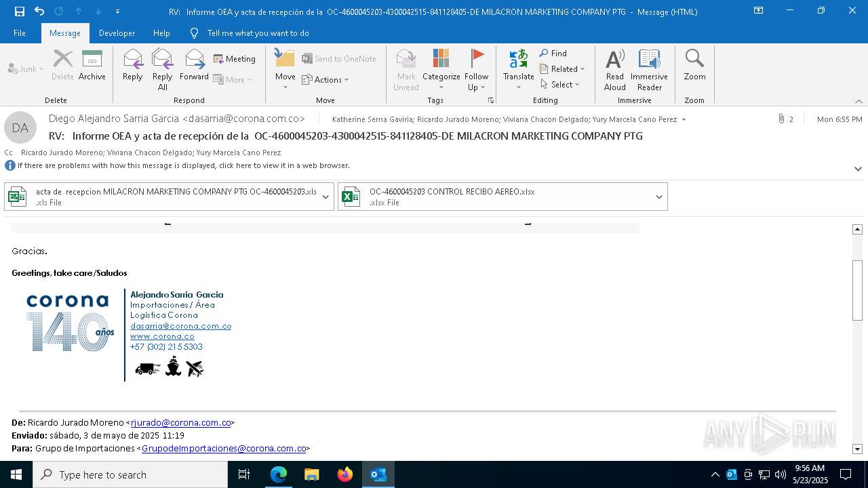This screenshot has height=488, width=868.
Task: Click the volume icon in system tray
Action: 781,474
